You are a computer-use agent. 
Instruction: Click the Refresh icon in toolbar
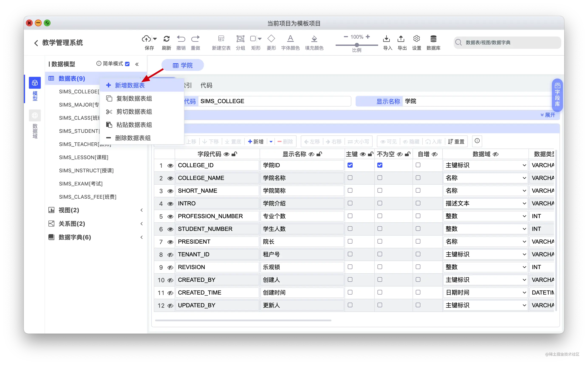coord(167,39)
